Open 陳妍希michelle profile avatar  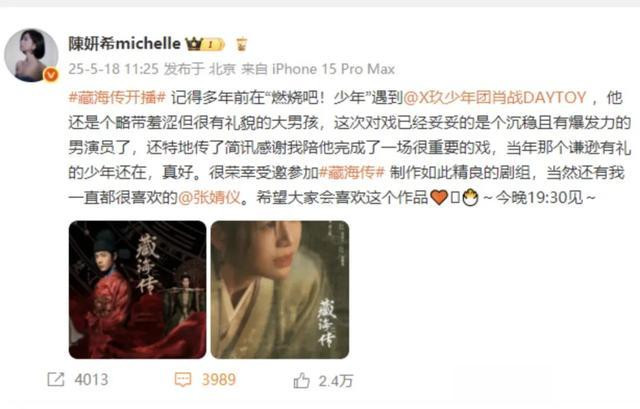point(31,55)
